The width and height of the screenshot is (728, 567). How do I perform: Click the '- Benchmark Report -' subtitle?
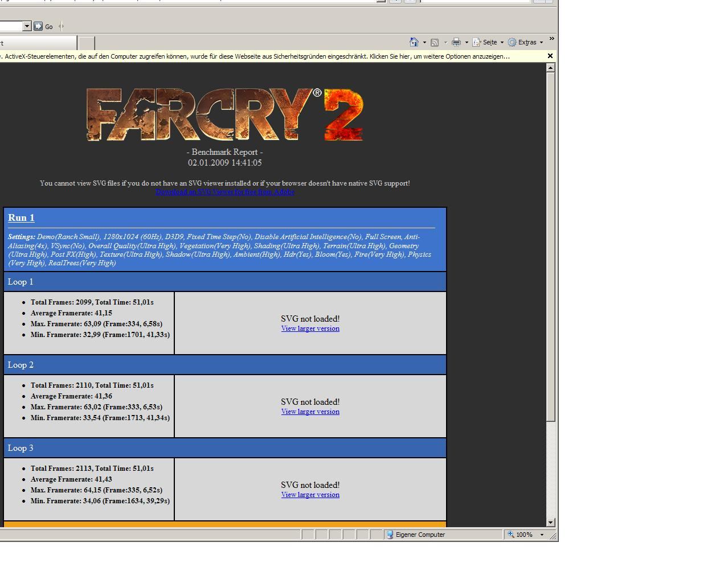click(224, 152)
